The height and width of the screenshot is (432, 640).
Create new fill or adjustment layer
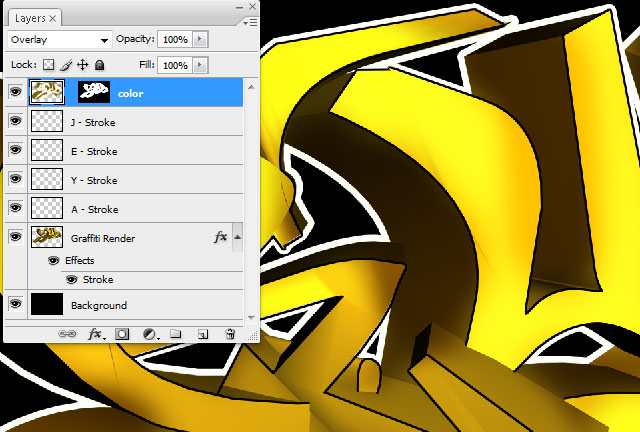[151, 334]
